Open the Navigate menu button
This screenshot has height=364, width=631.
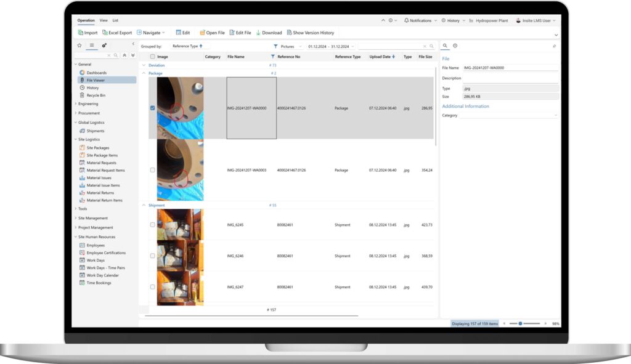pos(150,33)
